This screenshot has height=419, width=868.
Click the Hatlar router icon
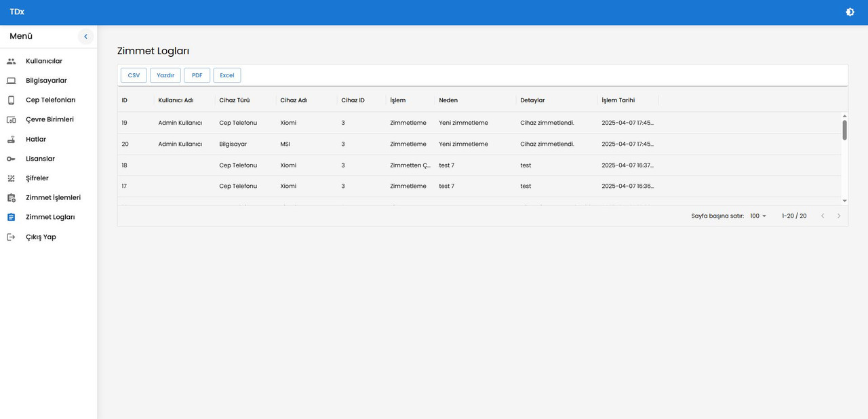pos(11,139)
